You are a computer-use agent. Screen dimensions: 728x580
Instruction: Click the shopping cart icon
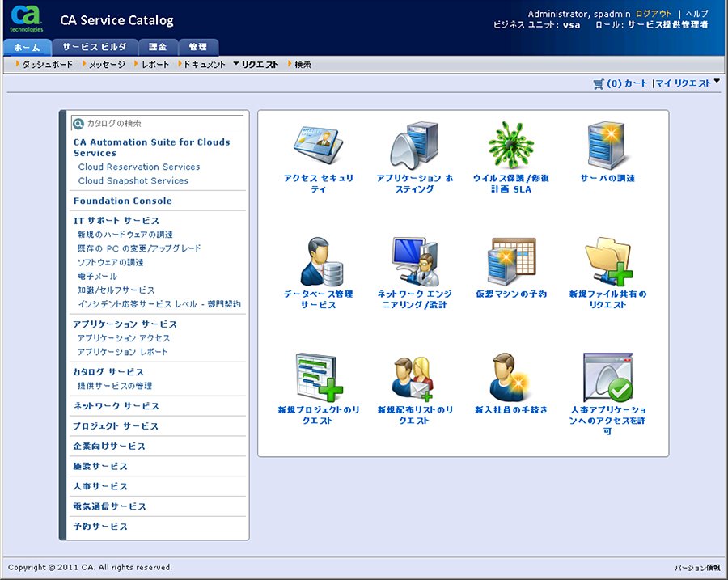coord(599,83)
